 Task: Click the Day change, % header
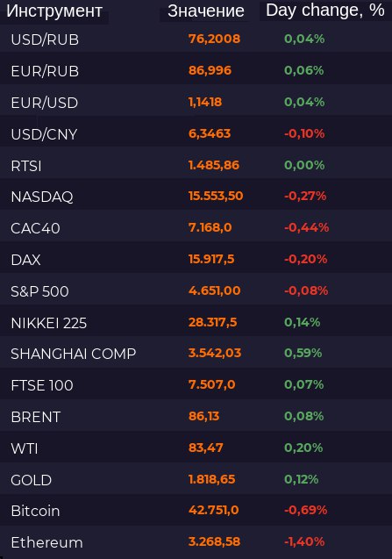point(325,10)
